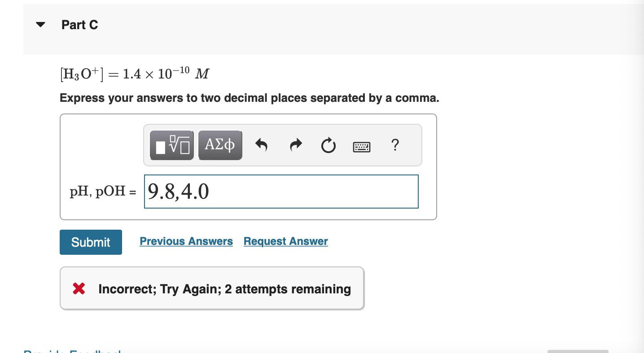Image resolution: width=644 pixels, height=353 pixels.
Task: Click the Part C disclosure triangle
Action: click(40, 25)
